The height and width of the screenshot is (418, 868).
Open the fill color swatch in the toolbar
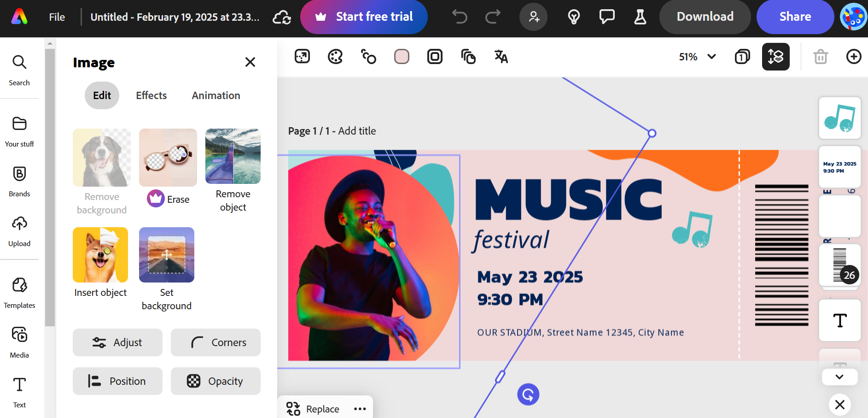click(401, 57)
